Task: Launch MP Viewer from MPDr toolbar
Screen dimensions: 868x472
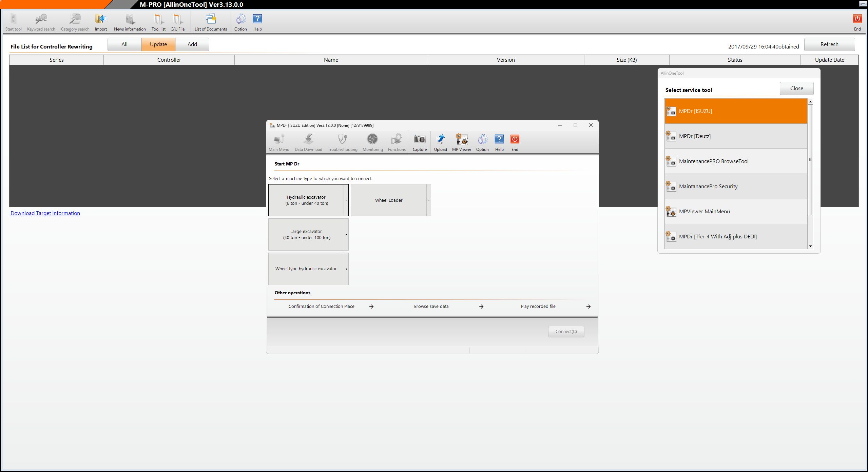Action: [461, 140]
